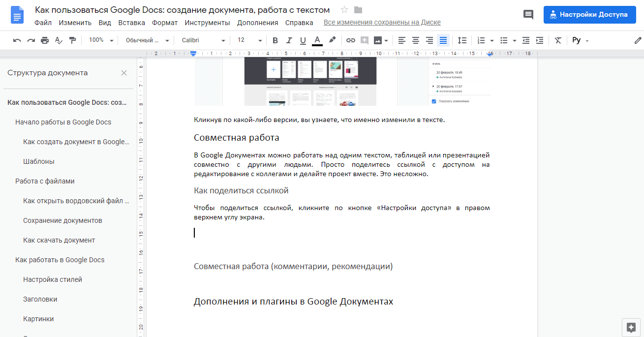The height and width of the screenshot is (337, 644).
Task: Click the highlight color marker icon
Action: click(x=332, y=40)
